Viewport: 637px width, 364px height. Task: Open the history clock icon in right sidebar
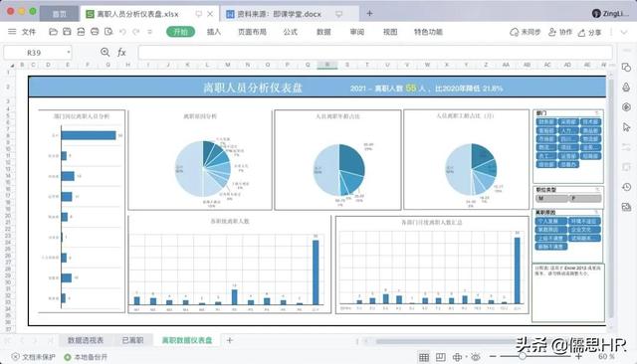[626, 187]
